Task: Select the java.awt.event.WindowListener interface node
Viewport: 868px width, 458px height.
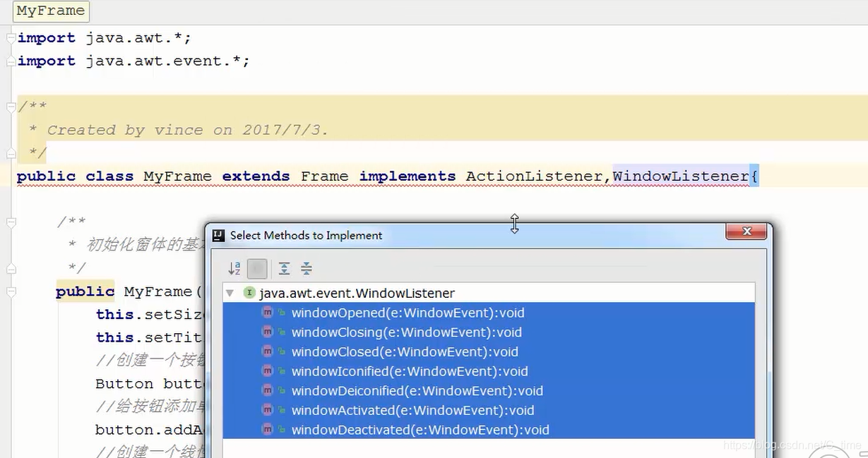Action: 357,293
